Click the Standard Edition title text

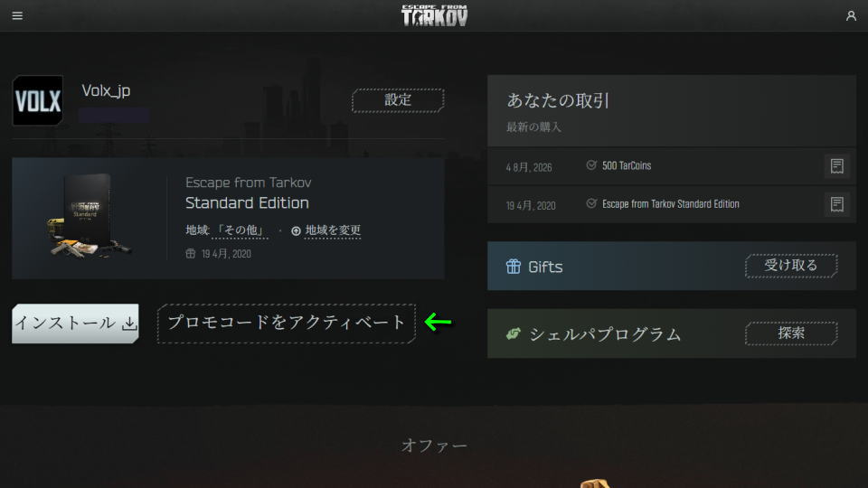point(247,203)
